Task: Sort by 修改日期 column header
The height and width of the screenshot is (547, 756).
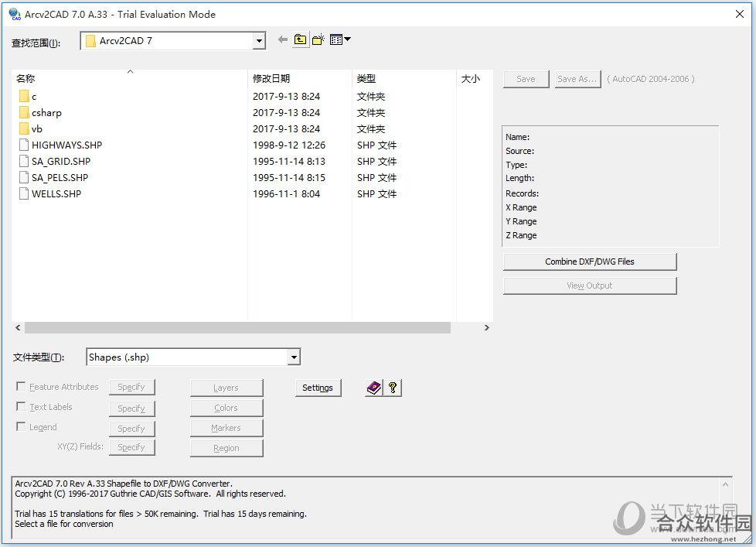Action: coord(299,79)
